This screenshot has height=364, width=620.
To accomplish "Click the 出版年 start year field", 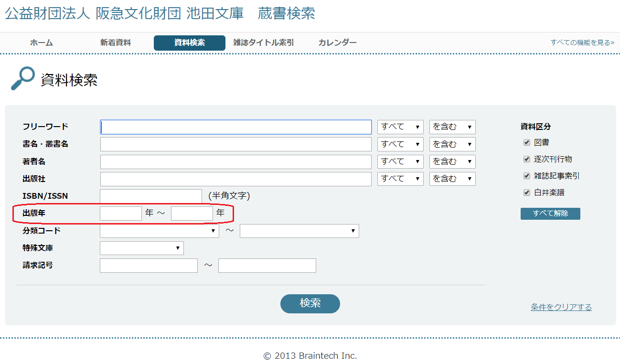I will pyautogui.click(x=121, y=213).
